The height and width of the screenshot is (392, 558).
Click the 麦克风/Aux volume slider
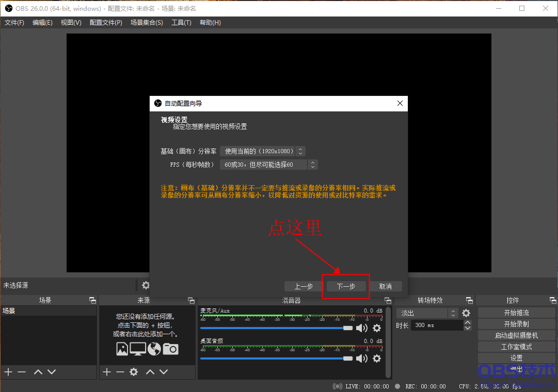coord(277,328)
